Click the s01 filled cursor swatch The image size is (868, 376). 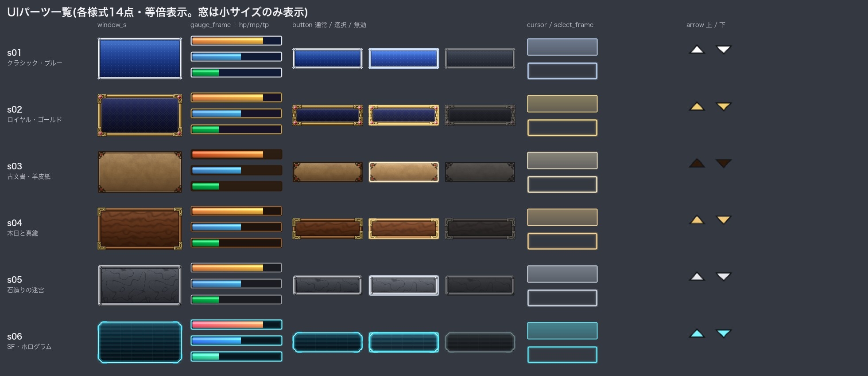(562, 47)
